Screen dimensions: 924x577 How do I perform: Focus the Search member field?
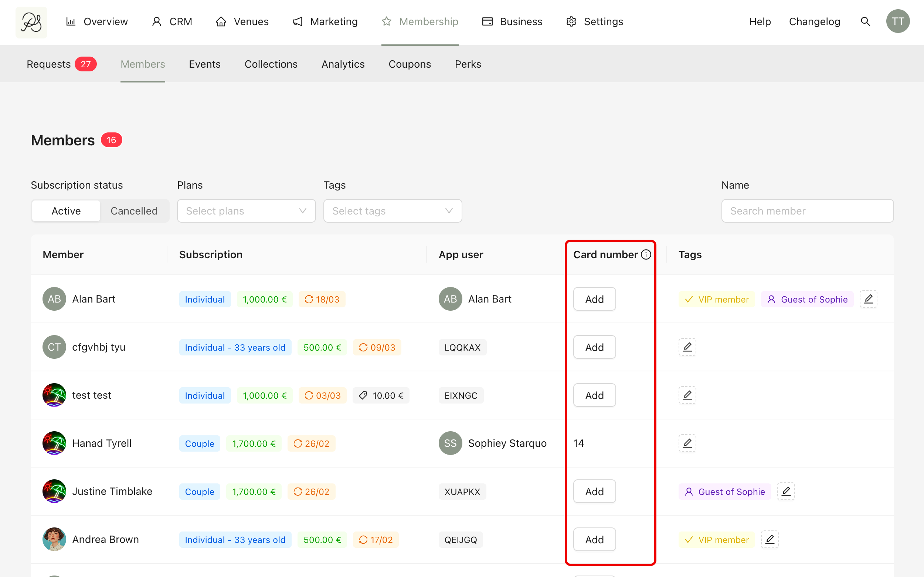tap(807, 211)
